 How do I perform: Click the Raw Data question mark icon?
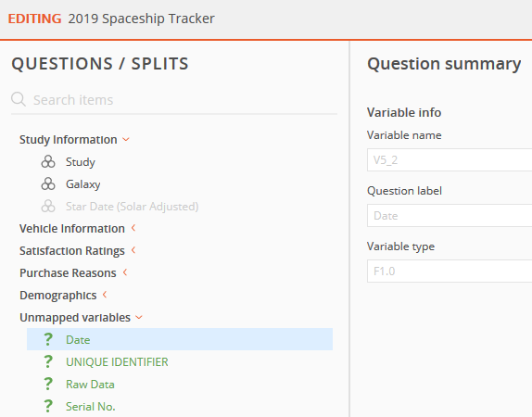48,384
